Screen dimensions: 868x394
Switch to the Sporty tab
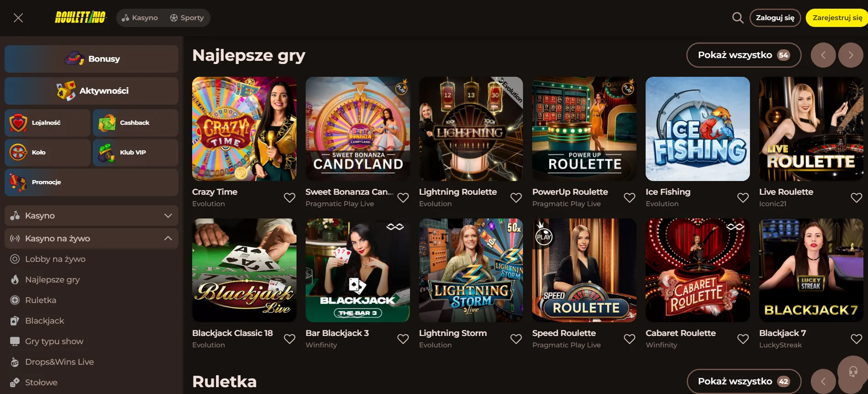point(187,18)
